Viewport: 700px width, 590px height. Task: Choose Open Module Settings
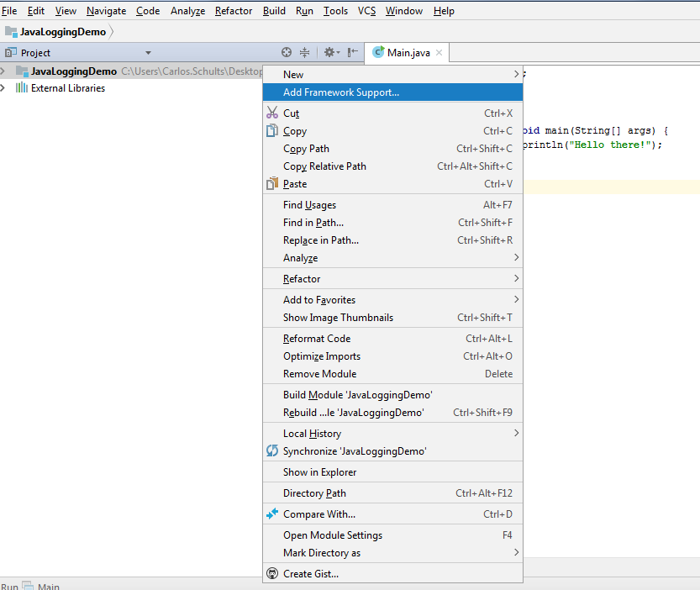pos(333,535)
